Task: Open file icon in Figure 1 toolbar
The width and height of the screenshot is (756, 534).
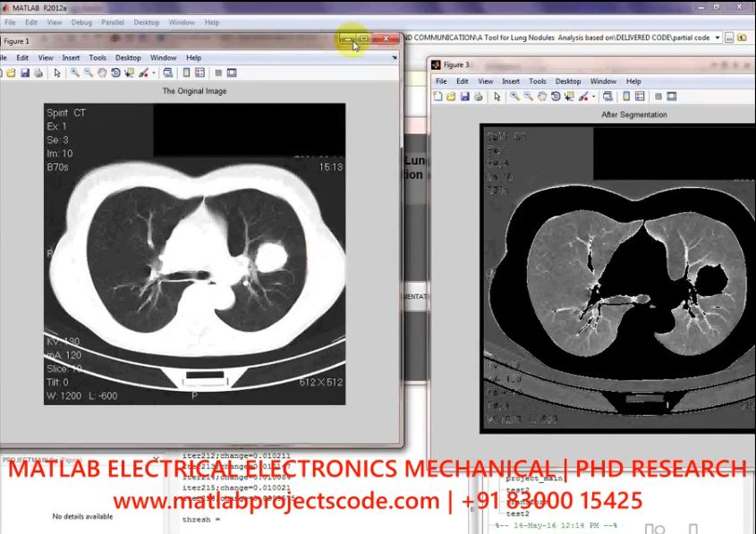Action: 11,72
